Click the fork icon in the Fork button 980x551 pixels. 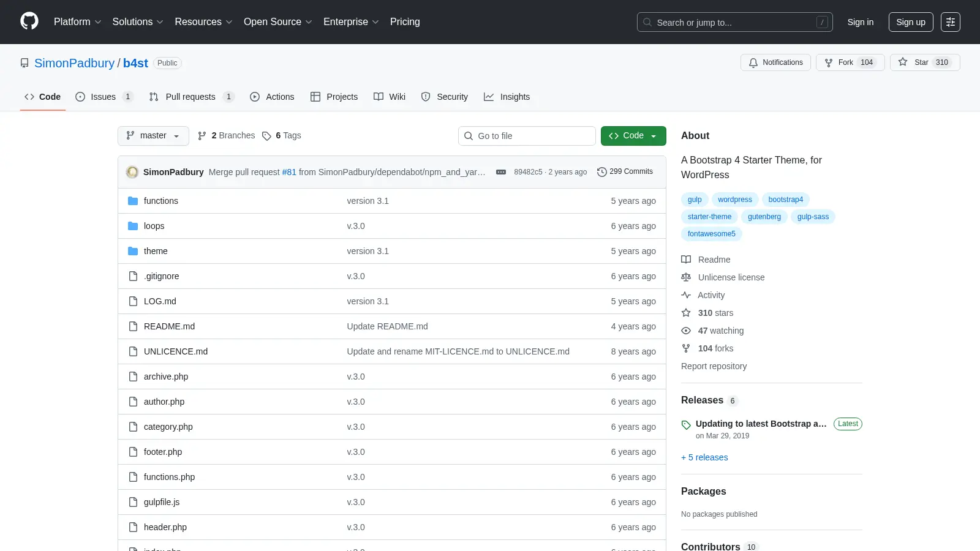[829, 62]
